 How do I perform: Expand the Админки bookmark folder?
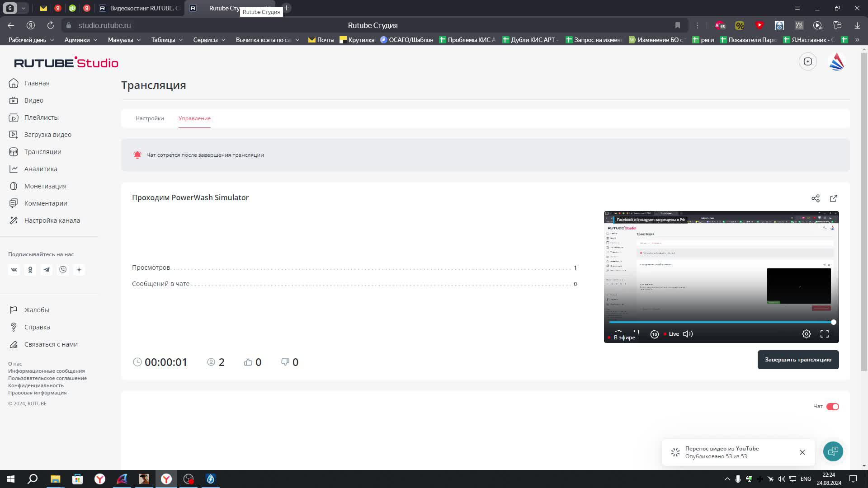(80, 40)
